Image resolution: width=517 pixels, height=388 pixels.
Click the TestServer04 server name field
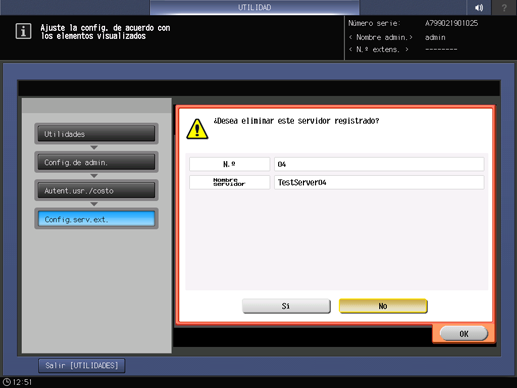379,182
